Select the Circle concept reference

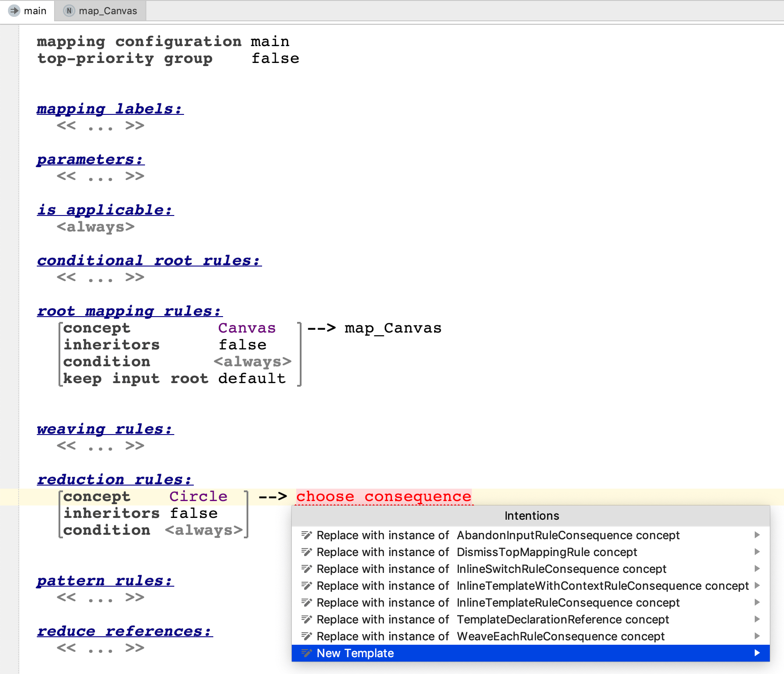(x=198, y=497)
